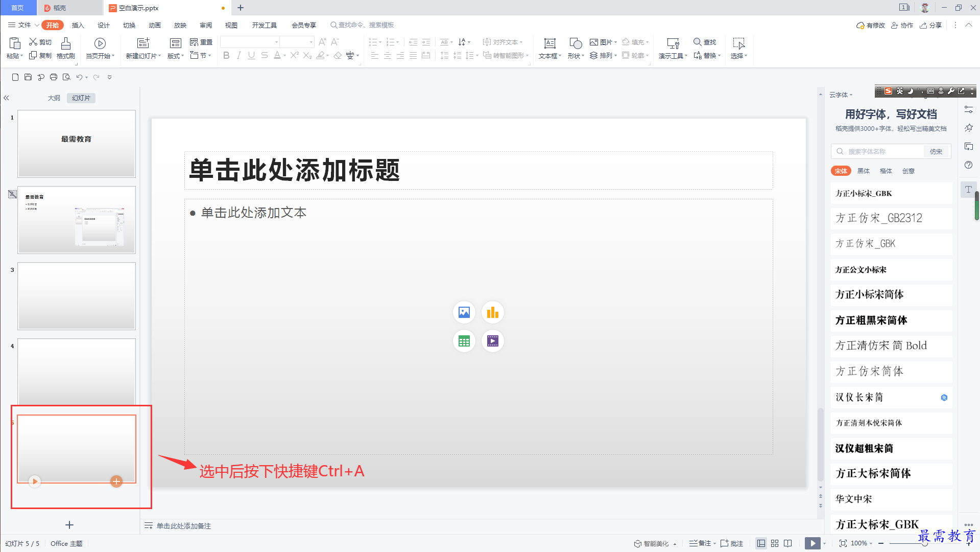This screenshot has width=980, height=552.
Task: Click the Print Preview icon
Action: tap(66, 77)
